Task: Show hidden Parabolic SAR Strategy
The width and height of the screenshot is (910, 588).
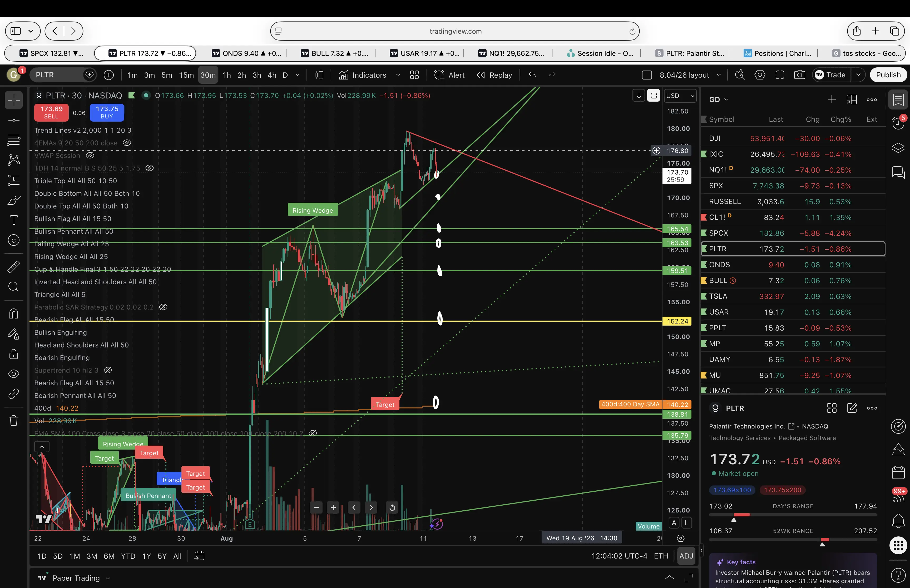Action: pos(163,307)
